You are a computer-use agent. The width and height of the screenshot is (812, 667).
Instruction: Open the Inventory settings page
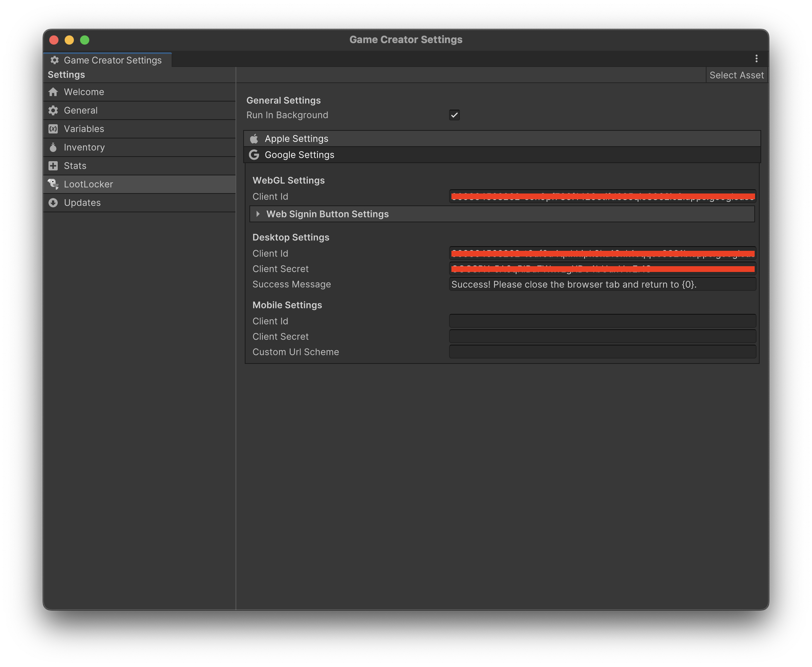pyautogui.click(x=84, y=147)
